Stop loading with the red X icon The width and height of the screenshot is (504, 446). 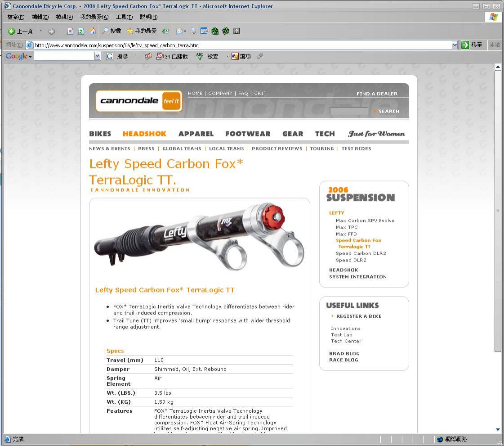tap(70, 31)
